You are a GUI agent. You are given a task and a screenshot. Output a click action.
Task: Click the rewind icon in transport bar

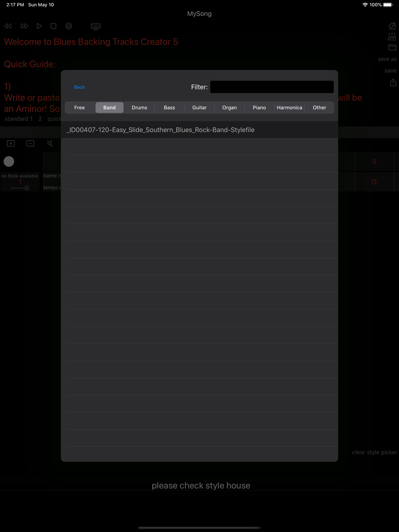[x=8, y=26]
